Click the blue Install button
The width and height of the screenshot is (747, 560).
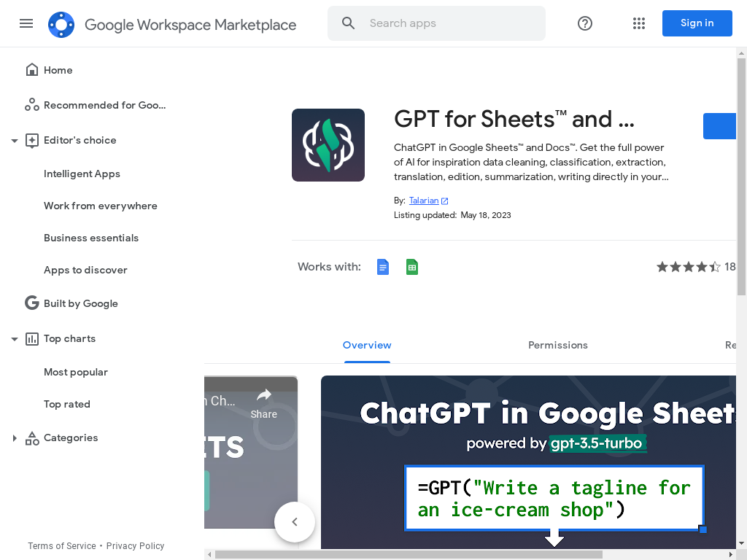[719, 126]
